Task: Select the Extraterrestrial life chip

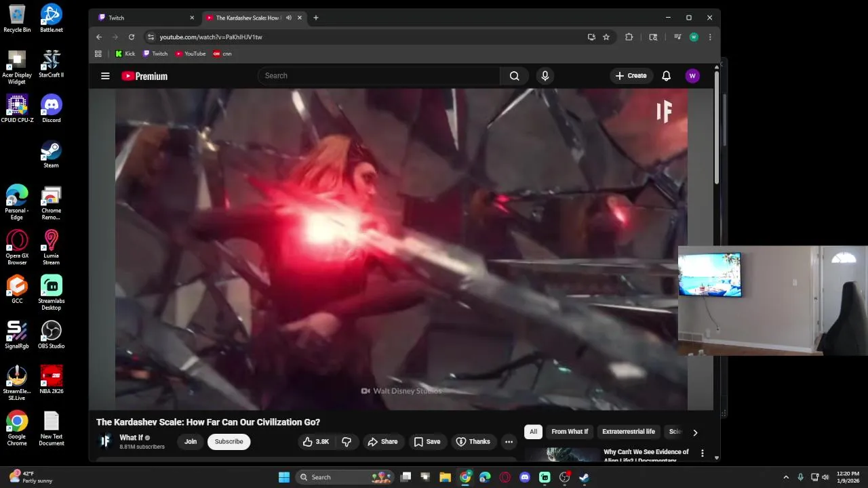Action: click(629, 432)
